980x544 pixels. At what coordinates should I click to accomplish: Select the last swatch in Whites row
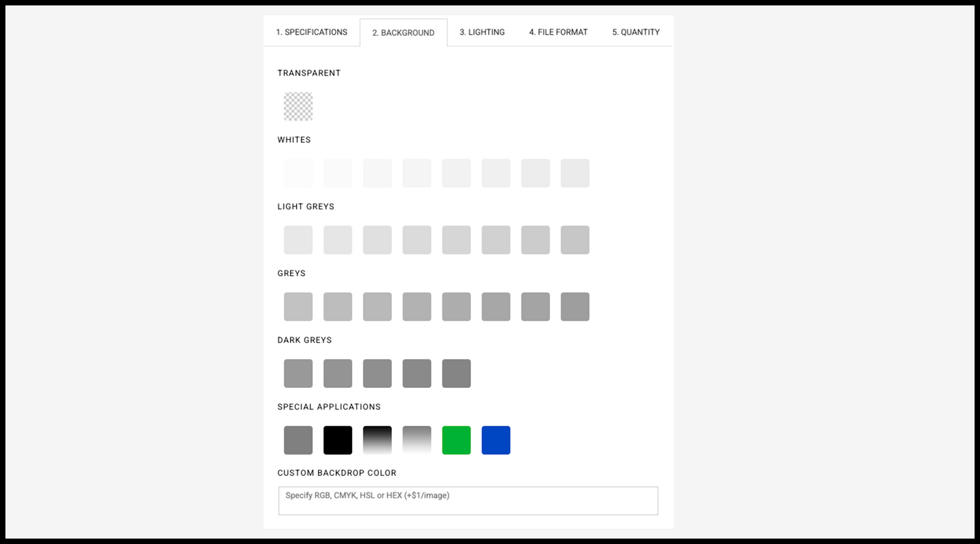[575, 173]
